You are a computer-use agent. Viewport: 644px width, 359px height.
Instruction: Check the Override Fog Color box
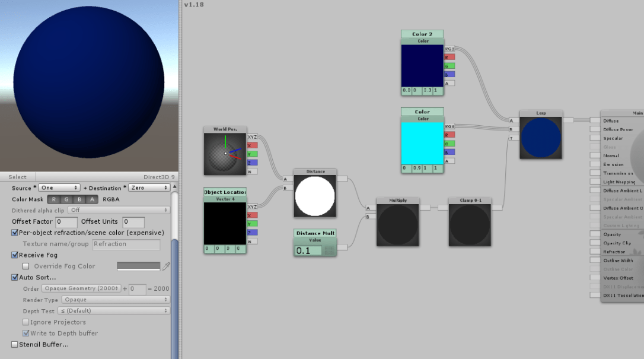pos(25,266)
